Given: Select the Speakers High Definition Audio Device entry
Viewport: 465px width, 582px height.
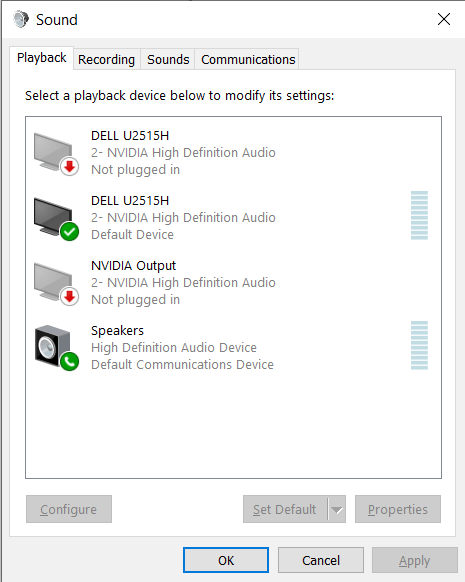Looking at the screenshot, I should (x=233, y=348).
